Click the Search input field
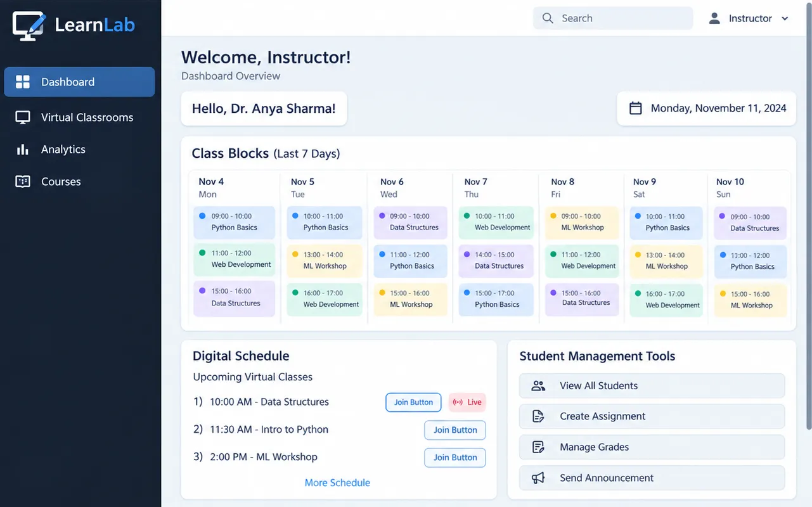Image resolution: width=812 pixels, height=507 pixels. point(613,18)
